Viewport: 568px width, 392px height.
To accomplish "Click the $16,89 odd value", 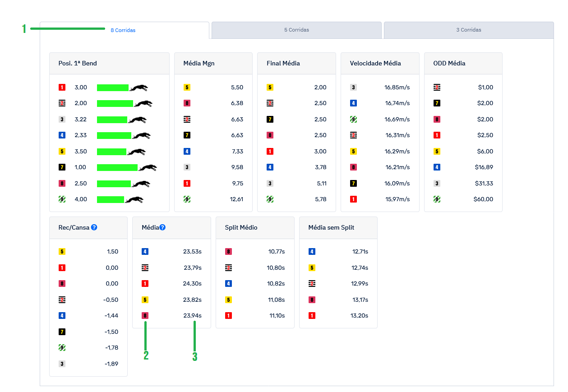I will coord(484,167).
